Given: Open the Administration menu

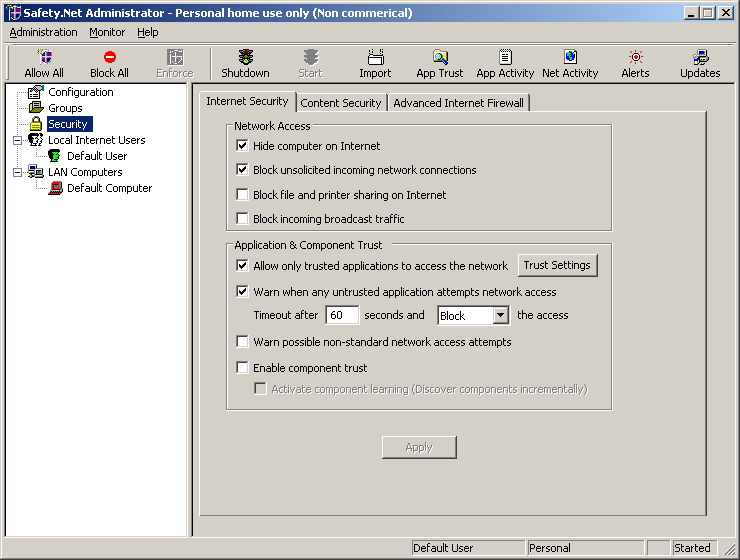Looking at the screenshot, I should coord(43,32).
